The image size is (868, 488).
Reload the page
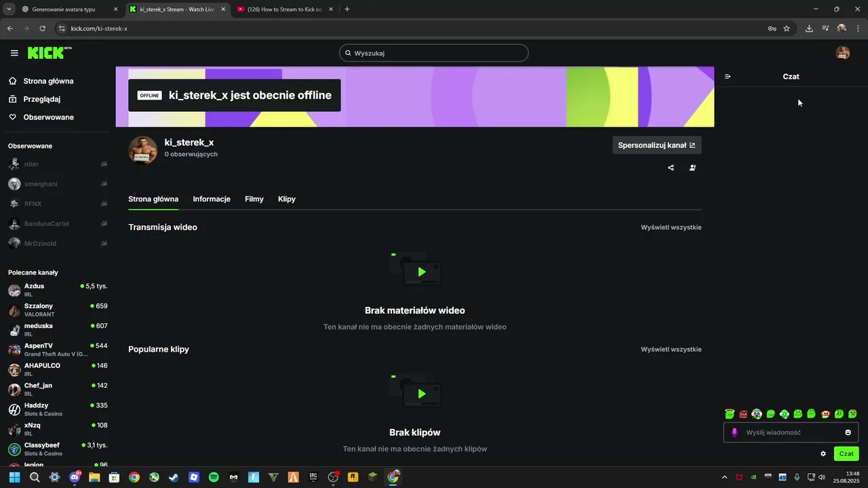pyautogui.click(x=42, y=28)
